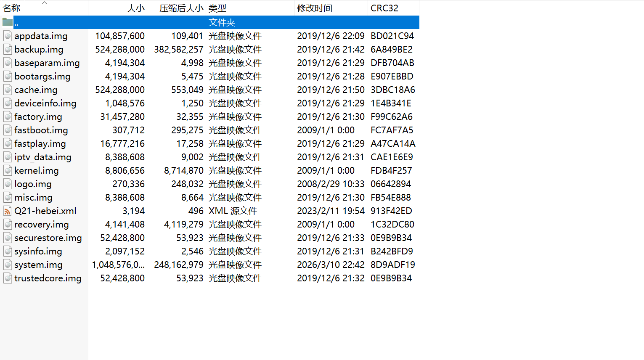
Task: Select the deviceinfo.img file name
Action: (45, 103)
